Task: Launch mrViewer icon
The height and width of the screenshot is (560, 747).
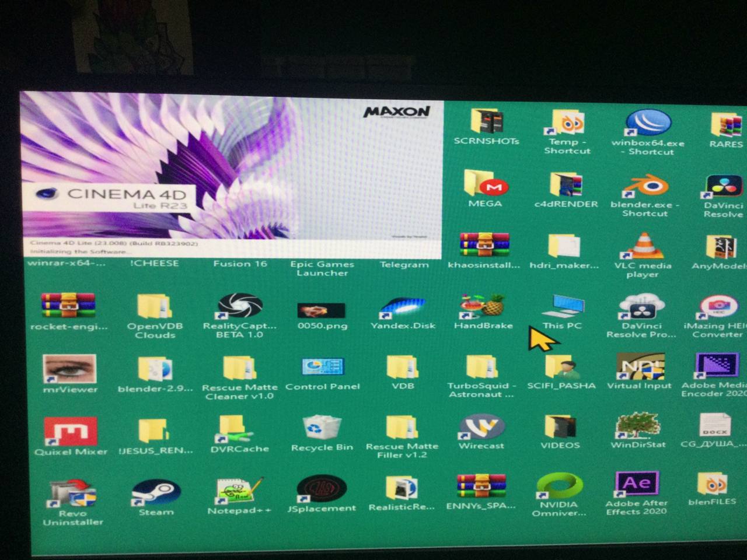Action: point(70,369)
